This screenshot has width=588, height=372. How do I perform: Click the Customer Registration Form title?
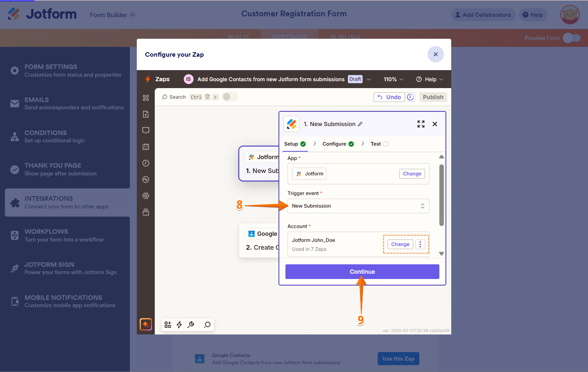(294, 13)
